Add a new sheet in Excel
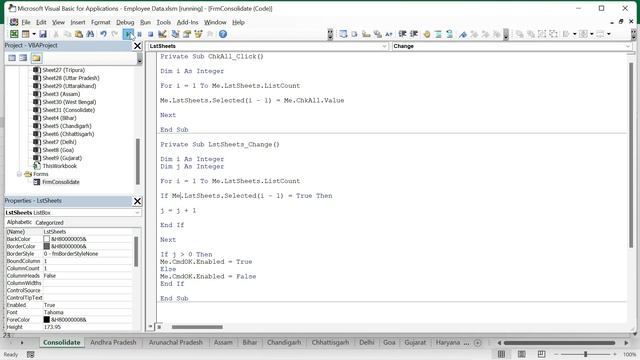The width and height of the screenshot is (640, 360). [478, 343]
